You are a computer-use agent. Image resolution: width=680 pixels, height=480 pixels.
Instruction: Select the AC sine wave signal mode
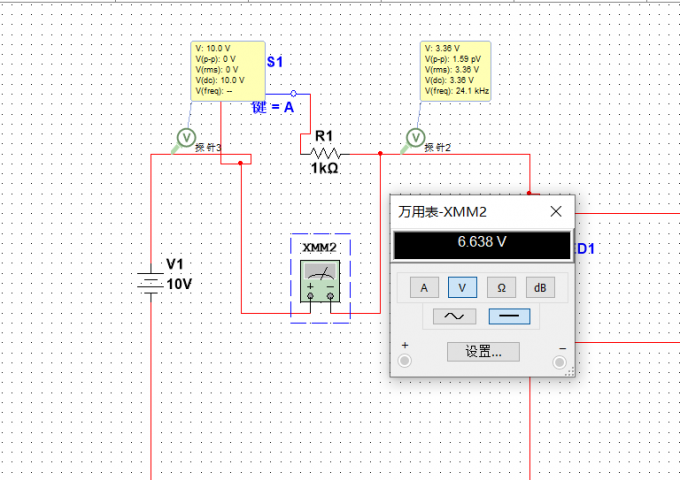pyautogui.click(x=454, y=316)
